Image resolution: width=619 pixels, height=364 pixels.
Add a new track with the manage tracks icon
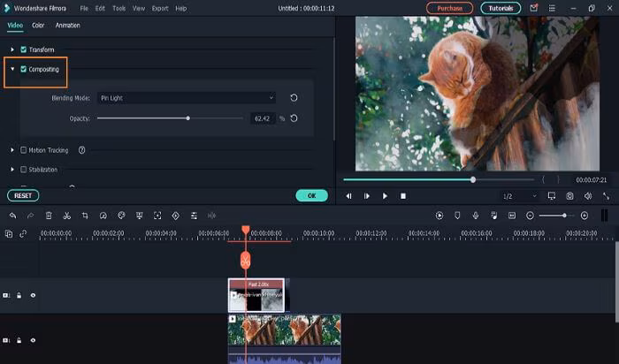[x=9, y=234]
